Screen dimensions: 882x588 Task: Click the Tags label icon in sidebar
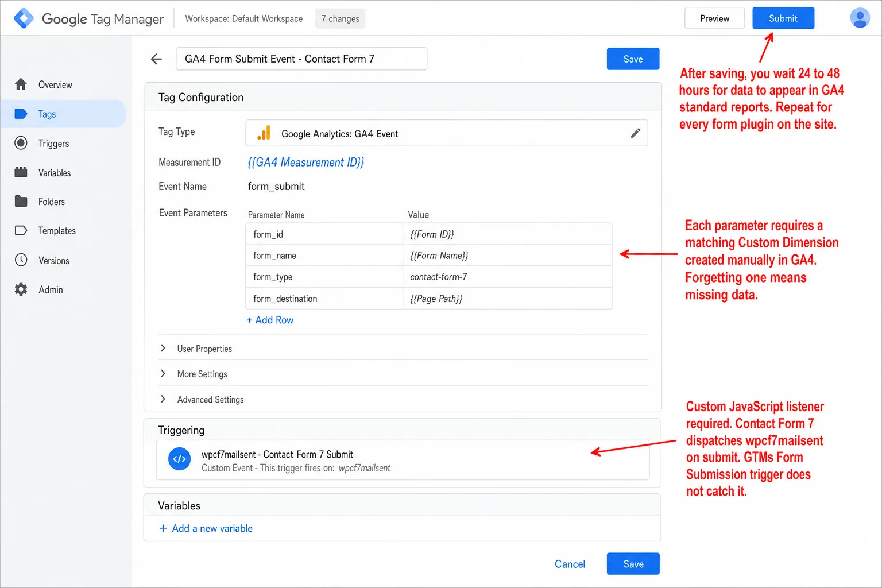pyautogui.click(x=21, y=114)
